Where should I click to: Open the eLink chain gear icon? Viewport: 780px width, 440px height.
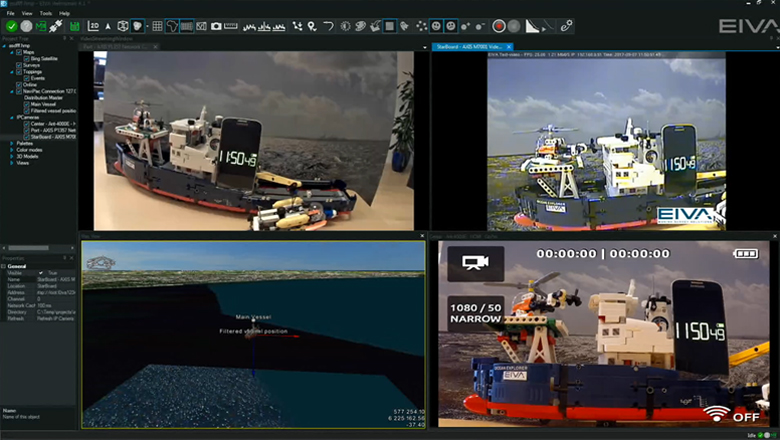pos(566,26)
